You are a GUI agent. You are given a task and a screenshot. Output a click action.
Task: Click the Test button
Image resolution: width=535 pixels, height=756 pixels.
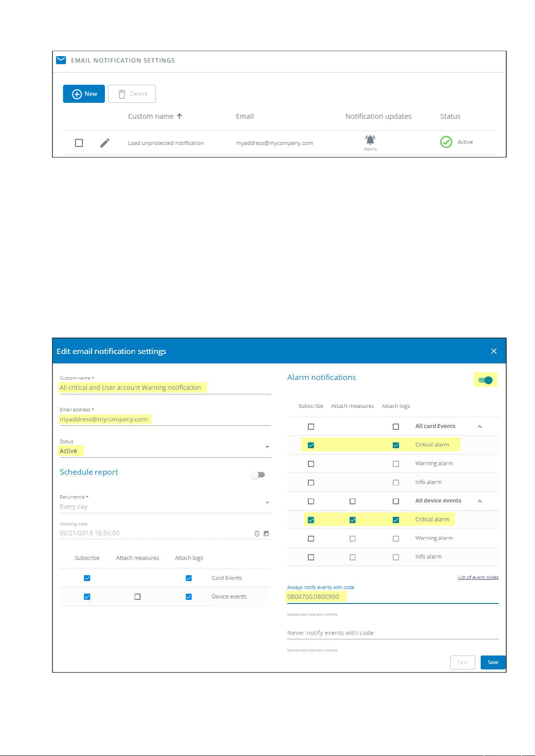[463, 662]
